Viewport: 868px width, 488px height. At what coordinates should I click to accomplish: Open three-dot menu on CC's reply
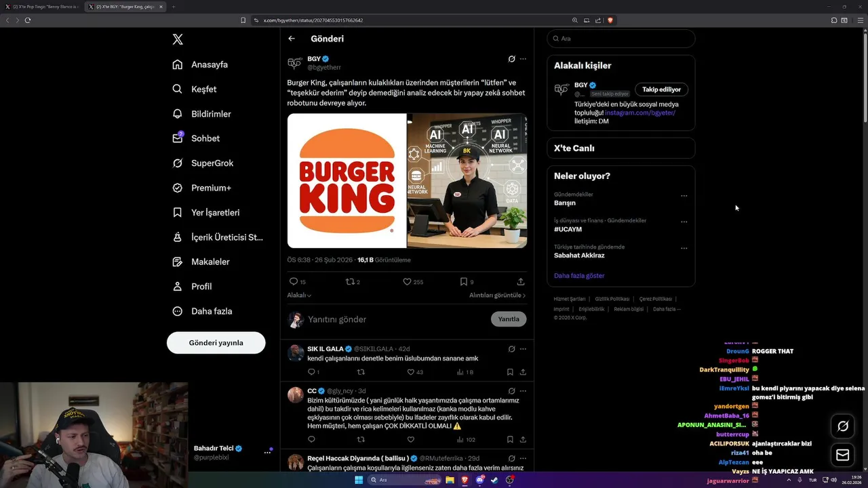tap(523, 391)
